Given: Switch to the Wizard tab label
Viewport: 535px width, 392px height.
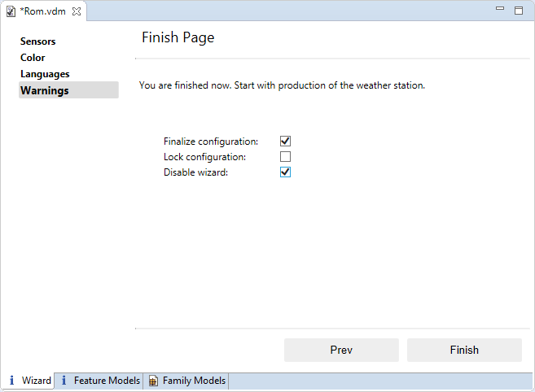Looking at the screenshot, I should pyautogui.click(x=37, y=381).
